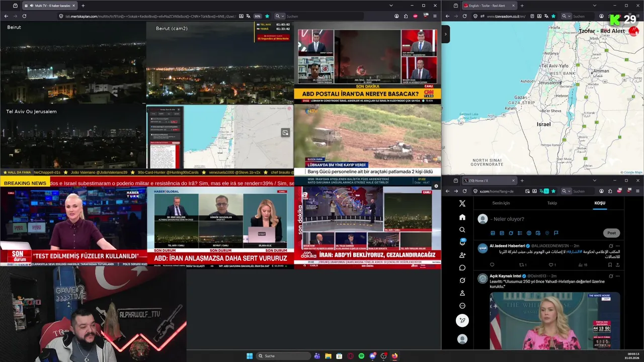This screenshot has height=362, width=644.
Task: Open search engine dropdown in X window
Action: [567, 191]
